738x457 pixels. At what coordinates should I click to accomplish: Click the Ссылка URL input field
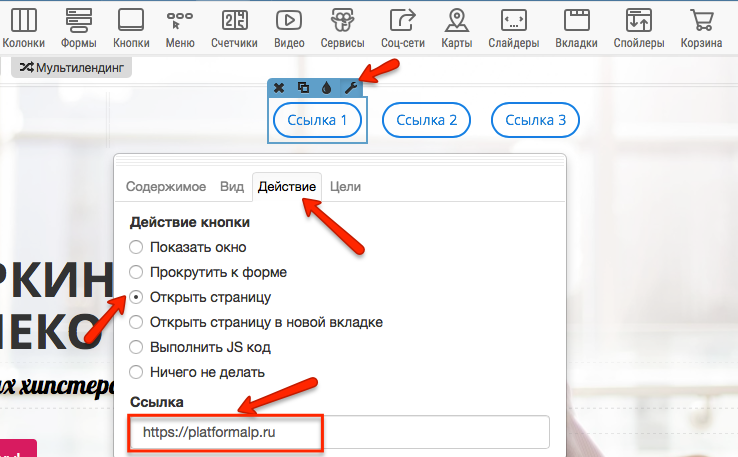coord(338,432)
